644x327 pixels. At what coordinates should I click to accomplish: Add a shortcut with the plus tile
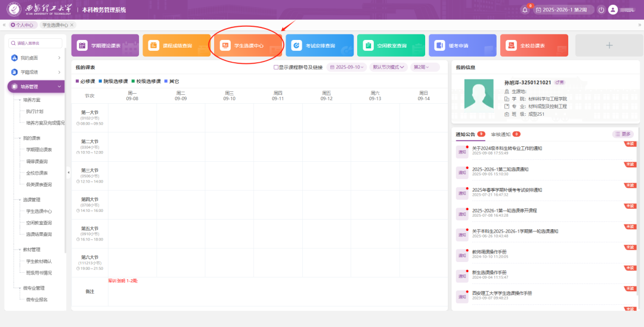point(609,45)
